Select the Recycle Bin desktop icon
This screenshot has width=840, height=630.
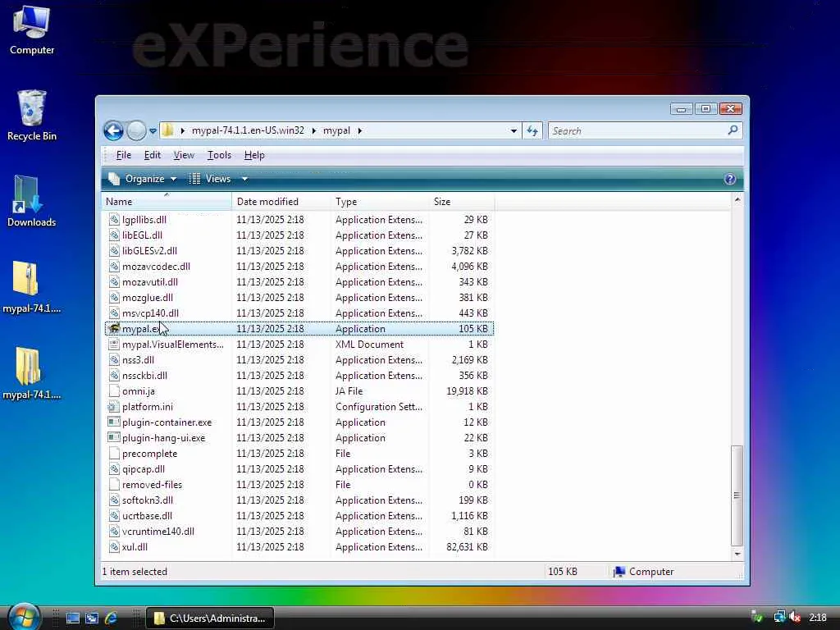pos(32,115)
